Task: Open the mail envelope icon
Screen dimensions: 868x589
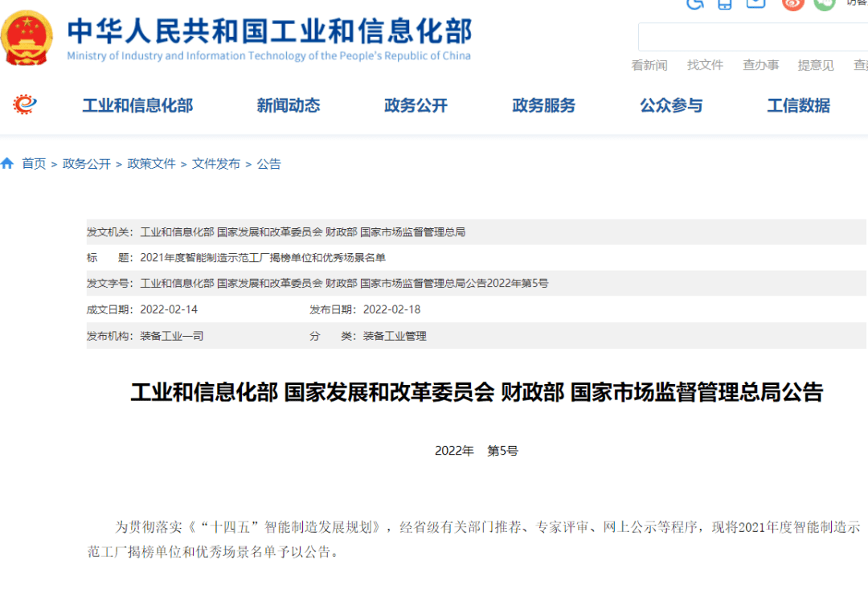Action: click(x=755, y=4)
